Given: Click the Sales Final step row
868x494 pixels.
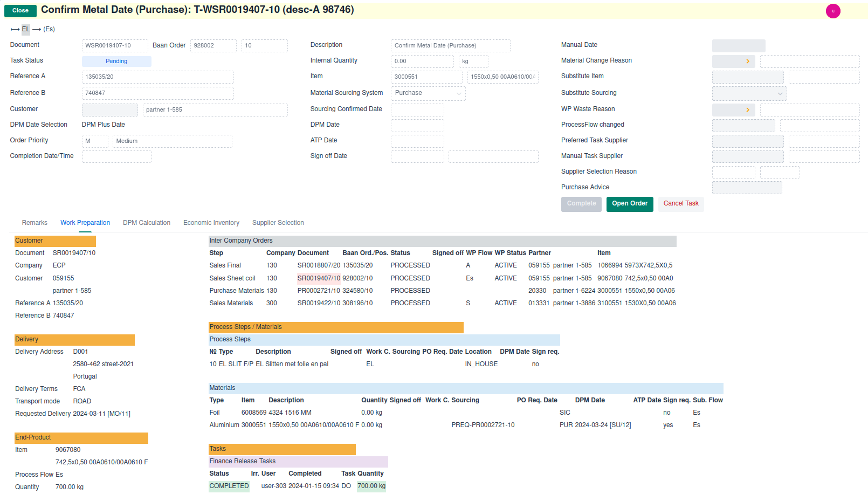Looking at the screenshot, I should pyautogui.click(x=225, y=265).
